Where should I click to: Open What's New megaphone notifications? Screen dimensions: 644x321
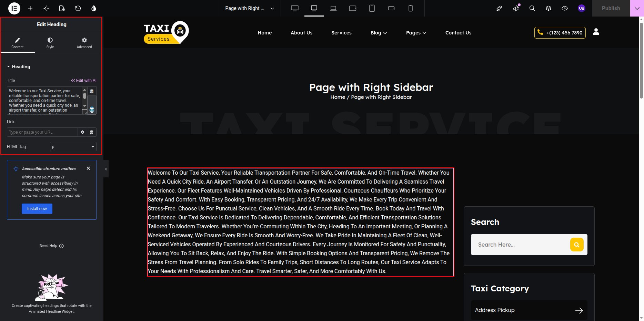pos(516,8)
